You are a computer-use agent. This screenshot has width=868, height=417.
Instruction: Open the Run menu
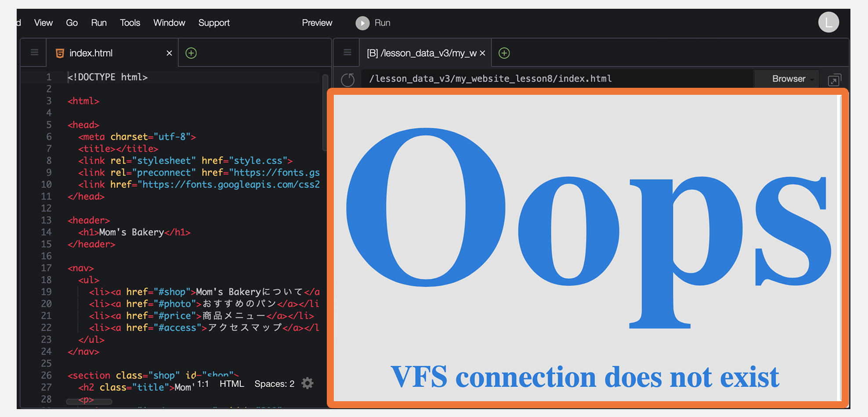[99, 23]
